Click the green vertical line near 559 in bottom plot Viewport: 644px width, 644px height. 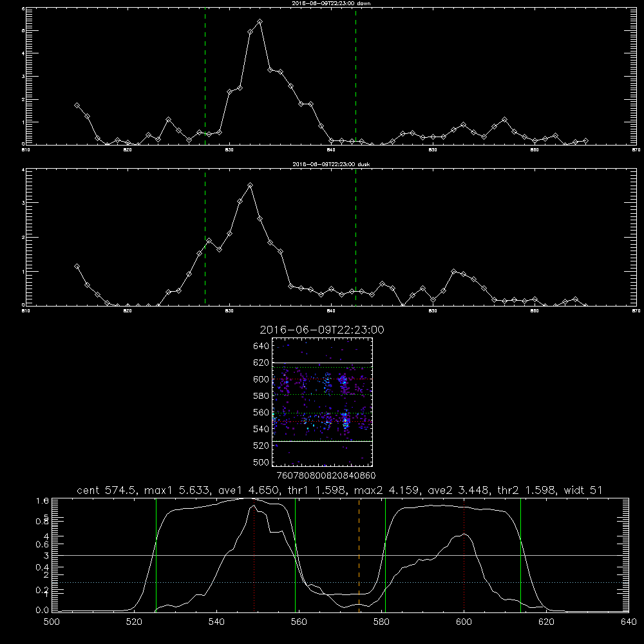click(x=296, y=555)
